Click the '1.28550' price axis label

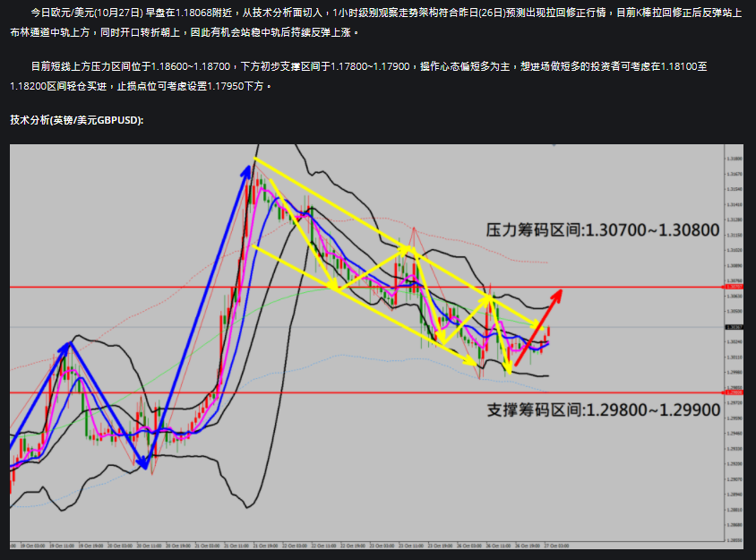pos(735,540)
